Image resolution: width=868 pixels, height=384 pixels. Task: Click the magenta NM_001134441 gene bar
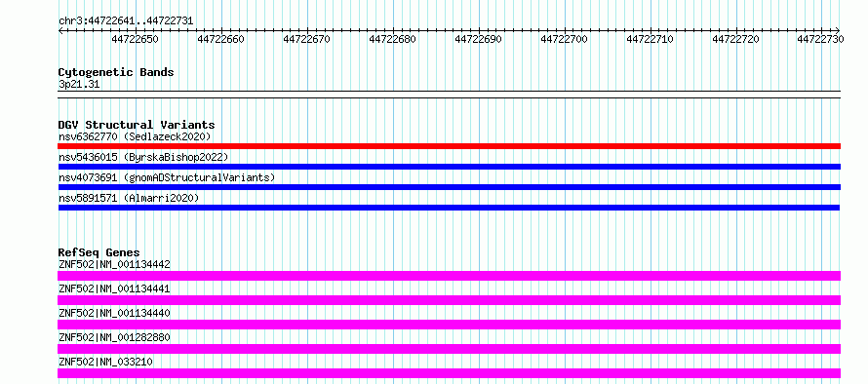coord(449,300)
